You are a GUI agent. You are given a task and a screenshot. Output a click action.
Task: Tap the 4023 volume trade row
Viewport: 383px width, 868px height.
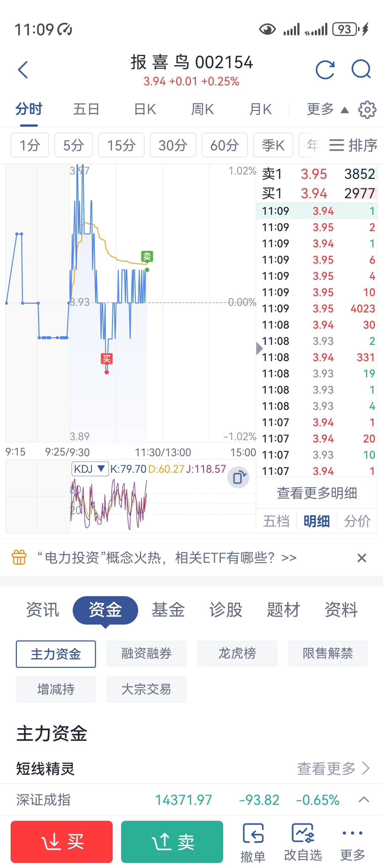click(x=317, y=308)
